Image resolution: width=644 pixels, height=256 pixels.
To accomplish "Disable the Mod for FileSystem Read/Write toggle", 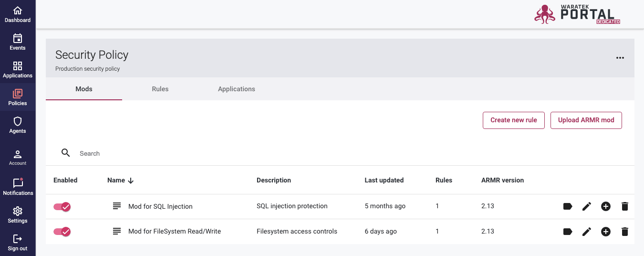I will (62, 232).
